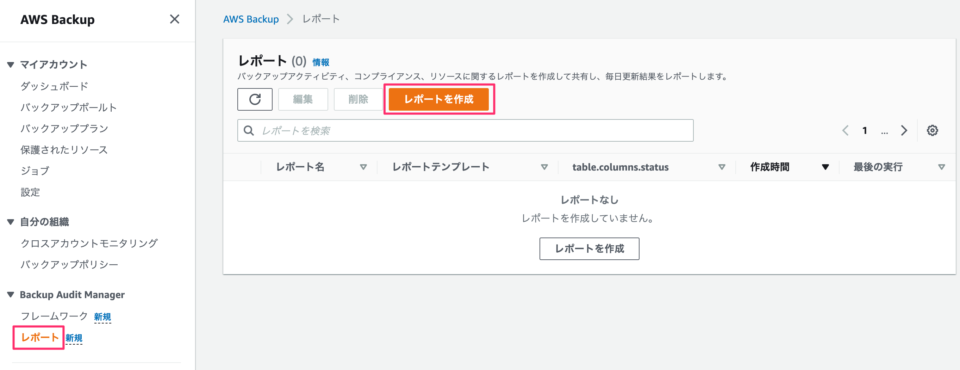Open the table settings gear
This screenshot has width=960, height=370.
[932, 130]
